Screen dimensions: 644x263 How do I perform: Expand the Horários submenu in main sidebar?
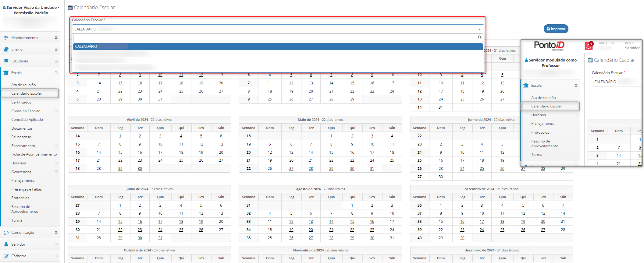[56, 163]
